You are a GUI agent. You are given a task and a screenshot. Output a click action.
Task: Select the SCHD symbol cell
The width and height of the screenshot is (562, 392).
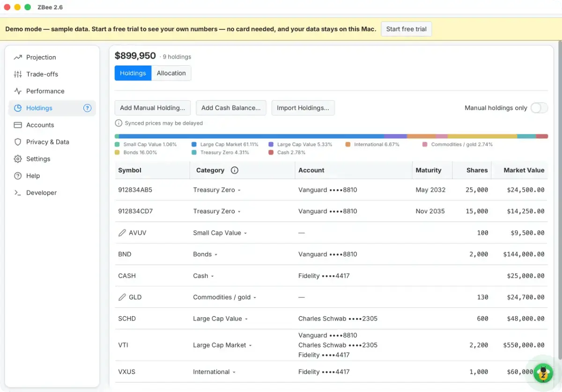[127, 319]
